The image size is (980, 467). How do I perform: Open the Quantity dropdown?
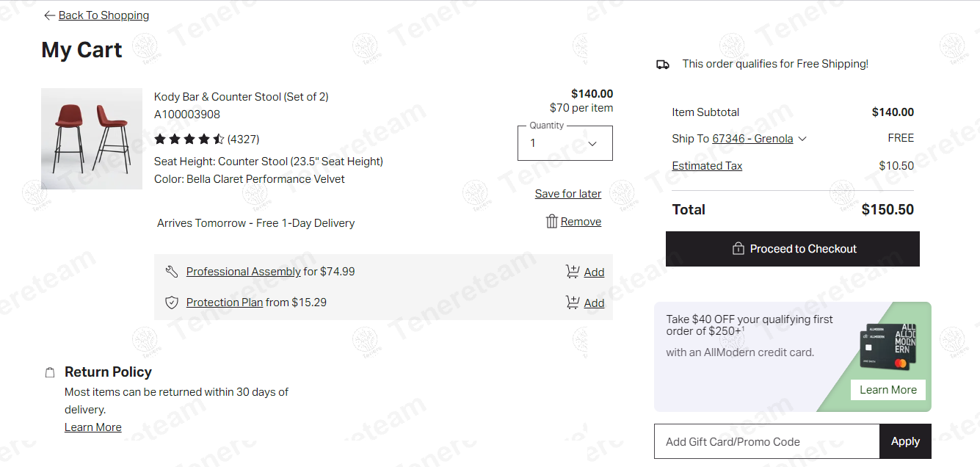point(565,143)
